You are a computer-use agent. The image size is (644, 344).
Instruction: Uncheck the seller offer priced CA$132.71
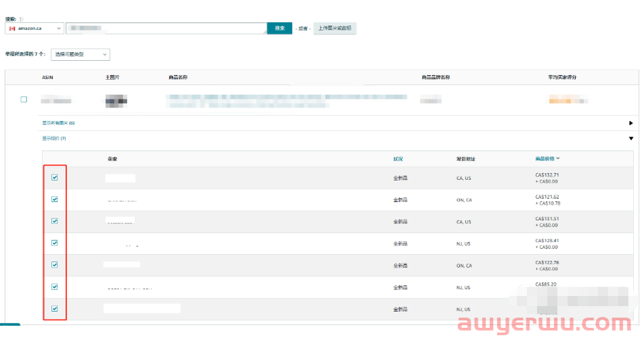point(55,177)
